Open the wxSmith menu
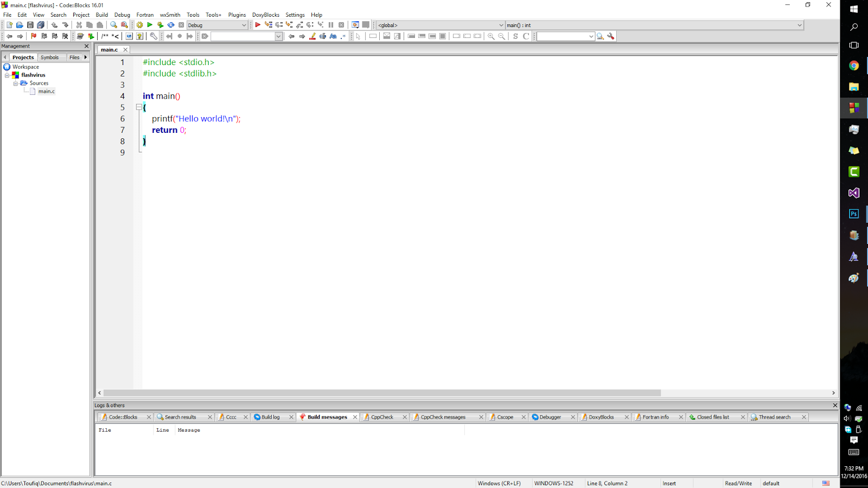The height and width of the screenshot is (488, 868). click(x=170, y=15)
